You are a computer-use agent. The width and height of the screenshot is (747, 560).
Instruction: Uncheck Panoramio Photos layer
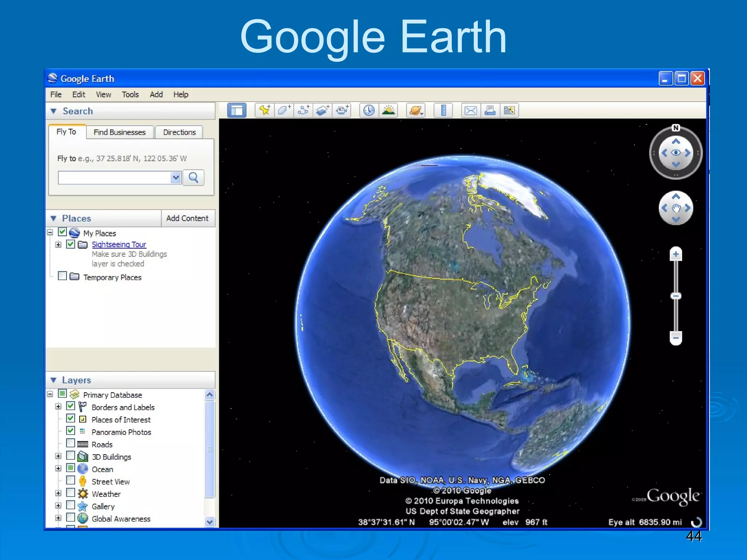pyautogui.click(x=71, y=431)
